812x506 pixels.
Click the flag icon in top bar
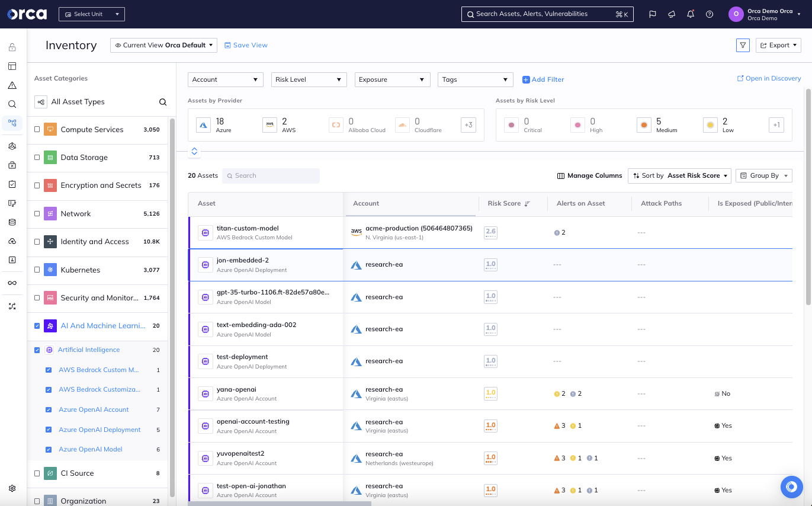tap(653, 14)
